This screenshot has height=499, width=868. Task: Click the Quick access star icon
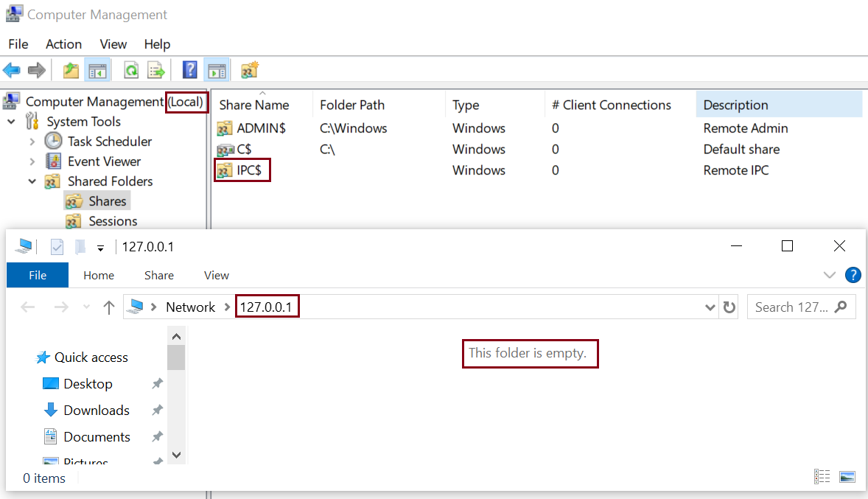coord(42,357)
